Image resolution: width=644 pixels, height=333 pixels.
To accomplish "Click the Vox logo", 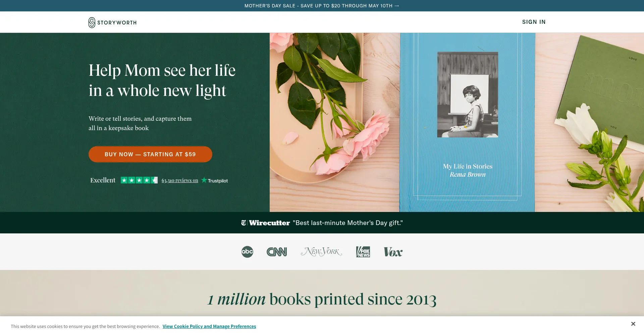I will click(x=393, y=252).
